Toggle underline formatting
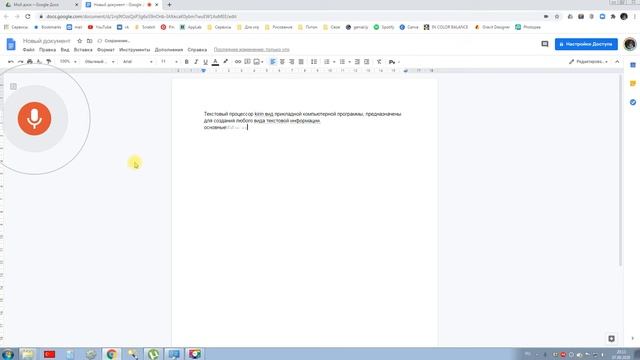Image resolution: width=640 pixels, height=360 pixels. pyautogui.click(x=205, y=62)
